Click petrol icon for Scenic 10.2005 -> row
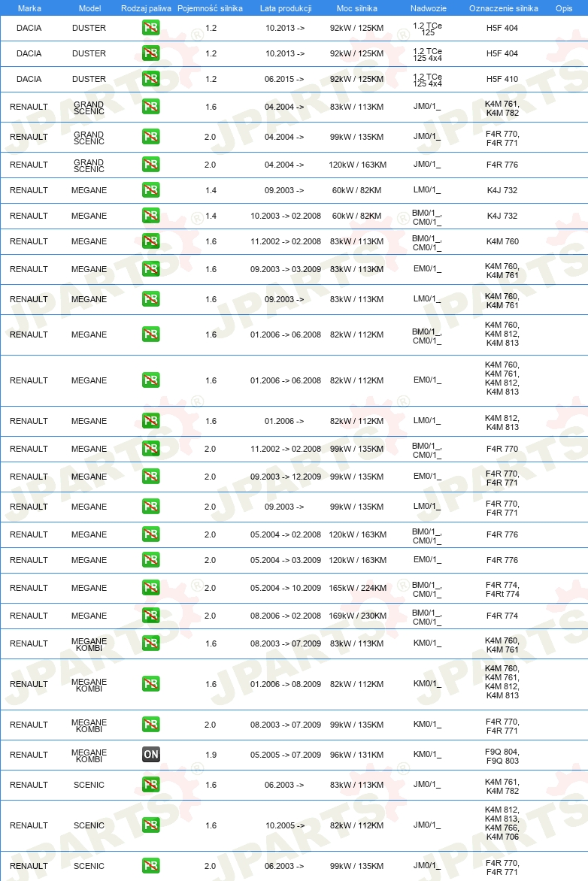 click(x=150, y=825)
